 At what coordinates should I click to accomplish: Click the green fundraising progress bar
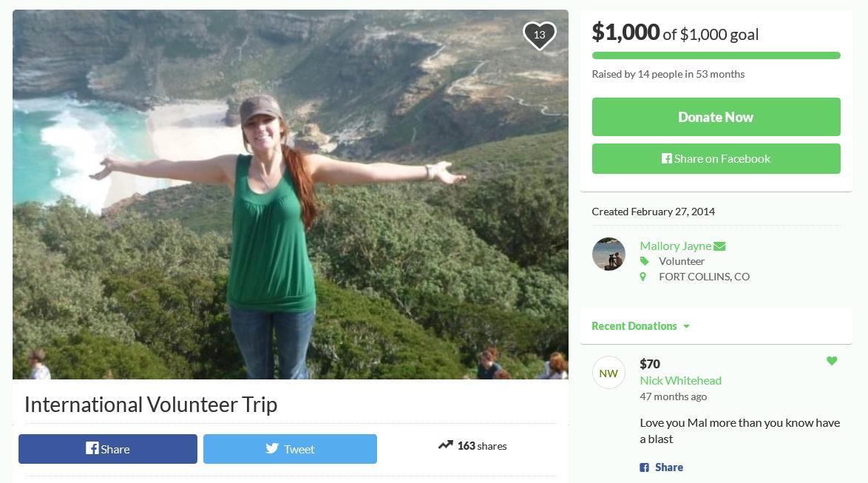716,55
